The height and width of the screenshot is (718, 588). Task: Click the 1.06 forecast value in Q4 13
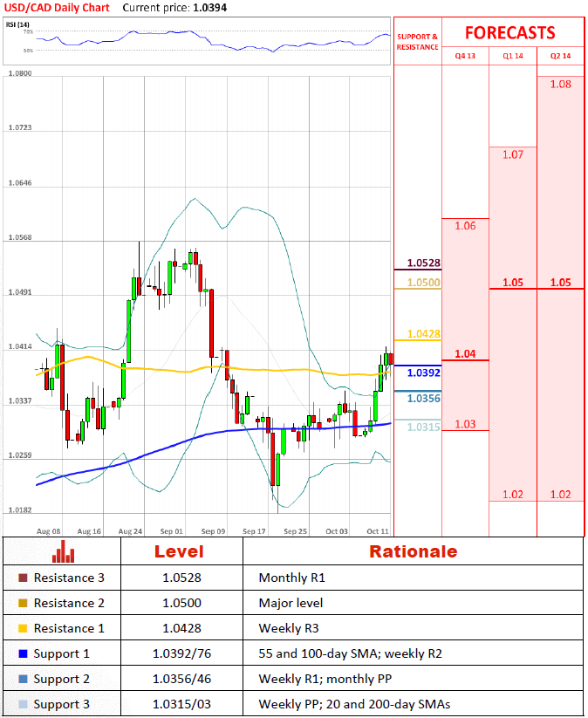[x=465, y=226]
